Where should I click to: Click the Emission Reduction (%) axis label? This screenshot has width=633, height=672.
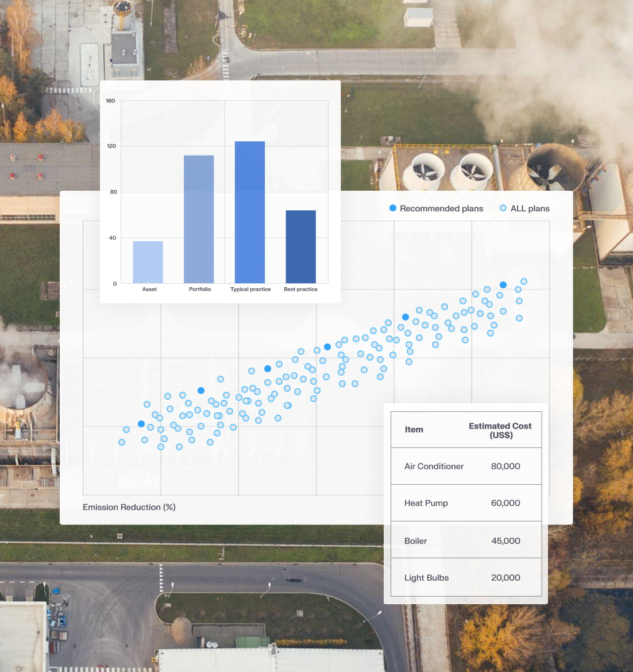(129, 507)
